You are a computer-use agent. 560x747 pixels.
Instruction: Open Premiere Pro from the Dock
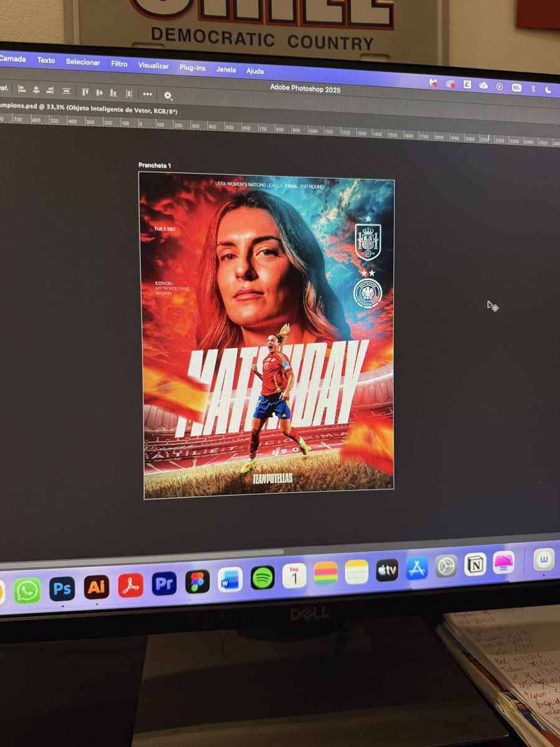click(x=164, y=583)
